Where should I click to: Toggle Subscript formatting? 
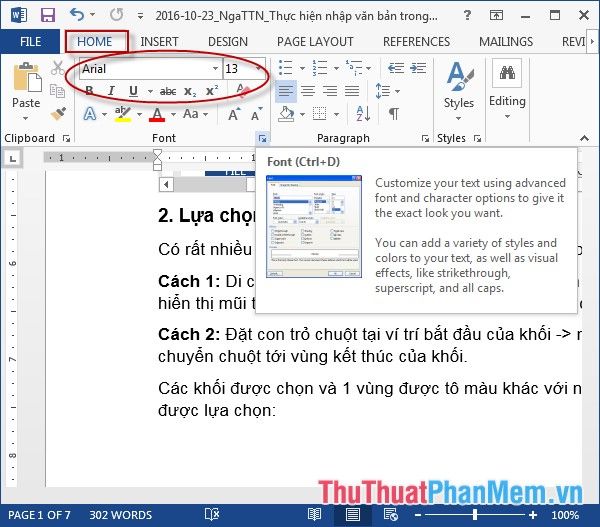point(190,91)
